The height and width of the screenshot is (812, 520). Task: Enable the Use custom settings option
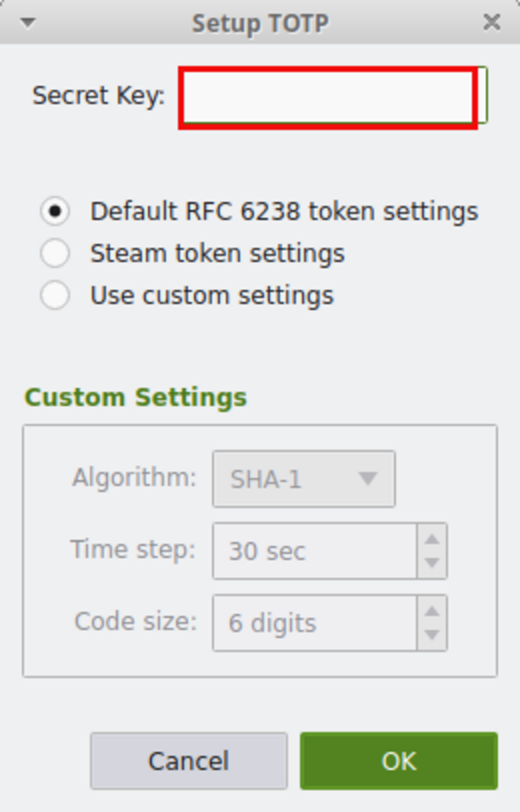click(55, 295)
